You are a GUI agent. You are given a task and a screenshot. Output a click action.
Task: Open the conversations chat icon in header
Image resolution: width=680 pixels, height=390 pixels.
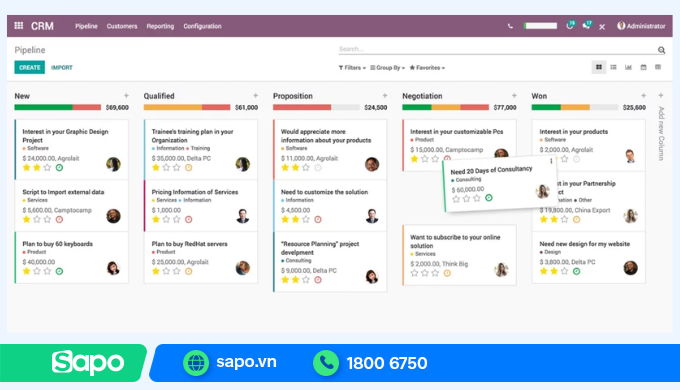tap(587, 25)
